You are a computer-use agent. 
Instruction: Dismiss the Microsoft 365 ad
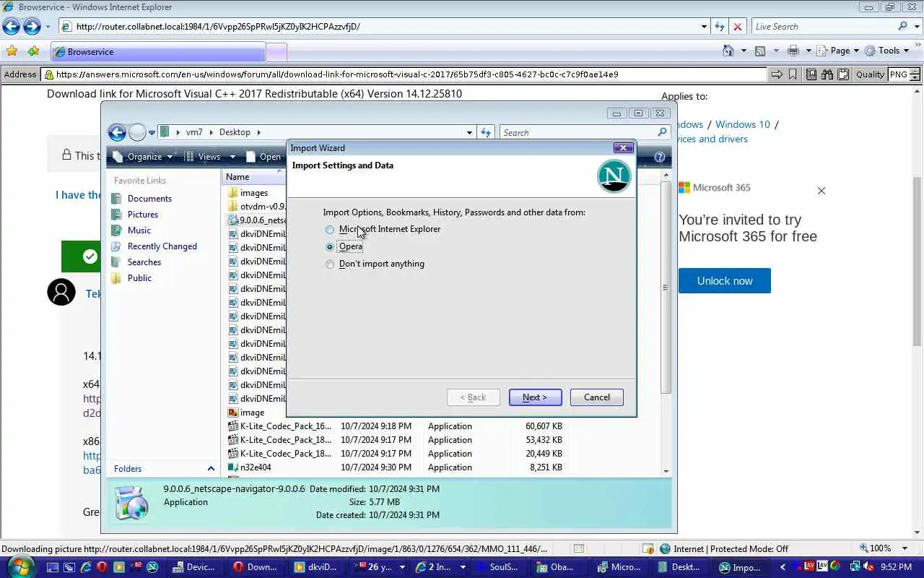tap(821, 191)
